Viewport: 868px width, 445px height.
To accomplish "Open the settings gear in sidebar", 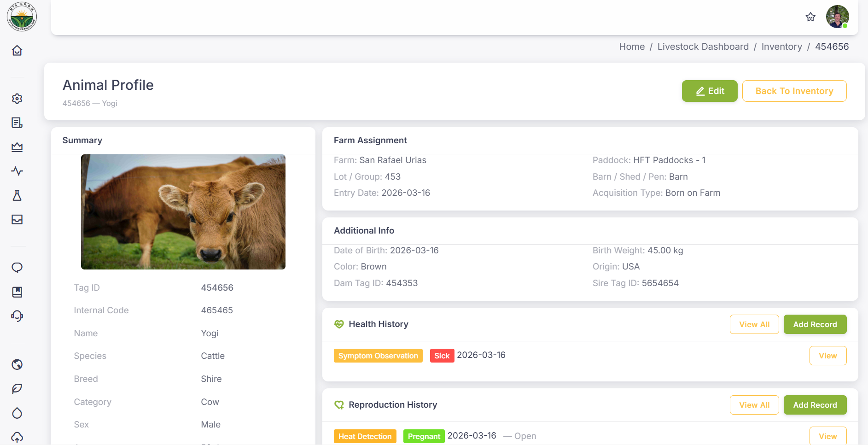I will (17, 99).
